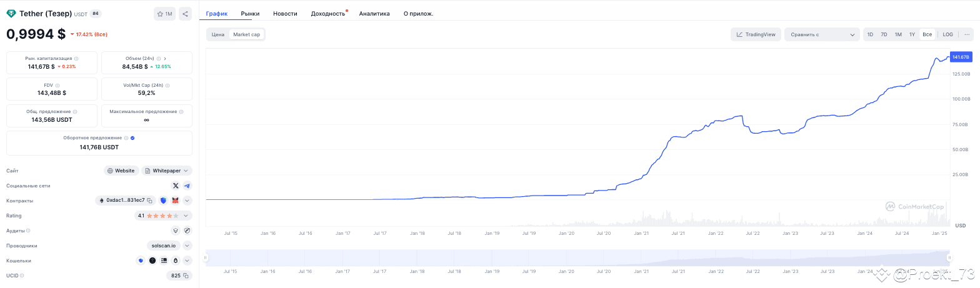This screenshot has width=980, height=288.
Task: Open the Аналитика tab
Action: (x=374, y=13)
